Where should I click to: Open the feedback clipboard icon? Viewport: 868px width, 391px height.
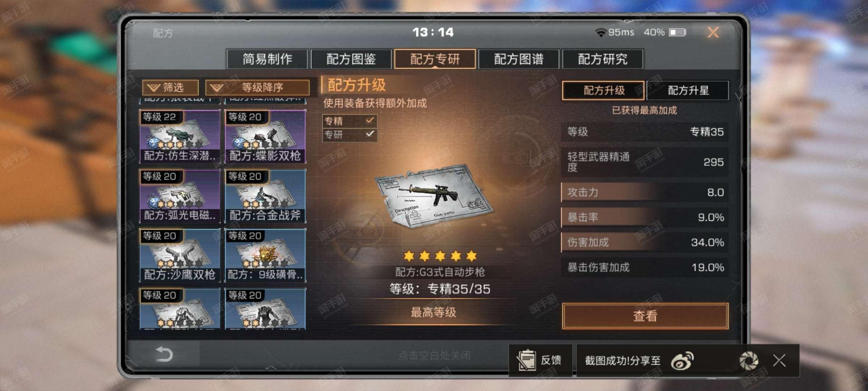527,360
